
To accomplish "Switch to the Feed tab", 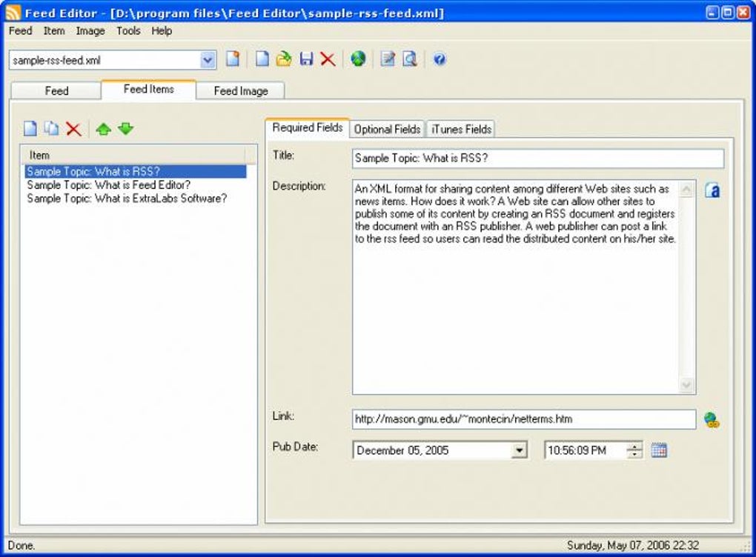I will click(x=56, y=90).
